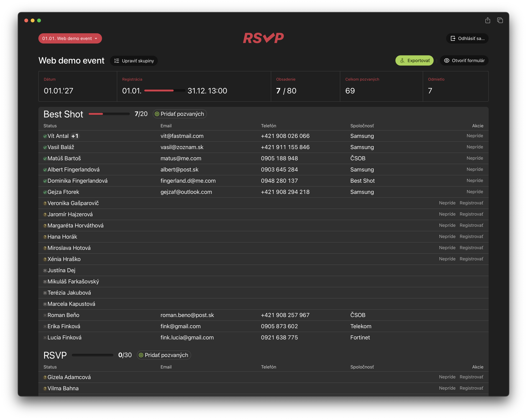Image resolution: width=527 pixels, height=420 pixels.
Task: Mark Veronika Gašparovič as Nepríde
Action: click(x=447, y=203)
